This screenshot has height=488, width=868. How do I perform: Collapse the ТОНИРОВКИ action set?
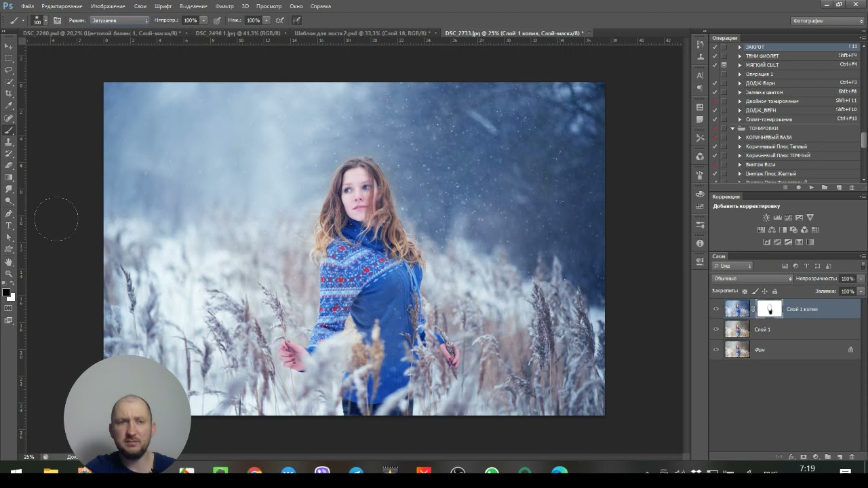[x=732, y=128]
